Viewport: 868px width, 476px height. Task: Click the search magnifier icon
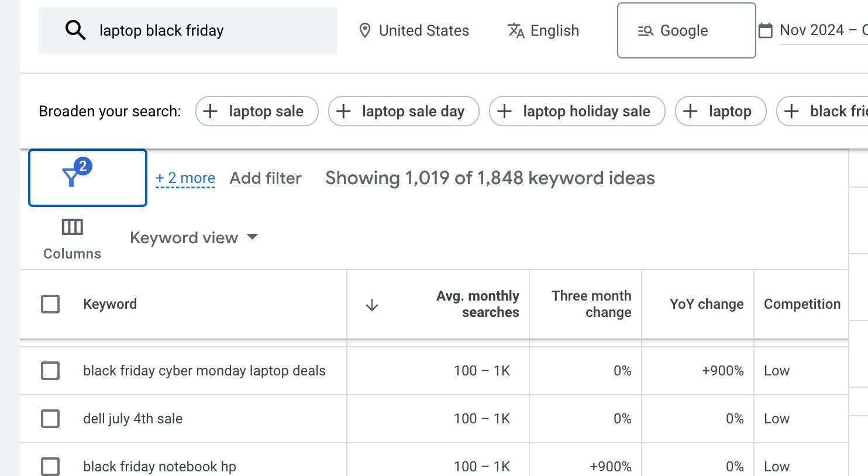coord(75,30)
